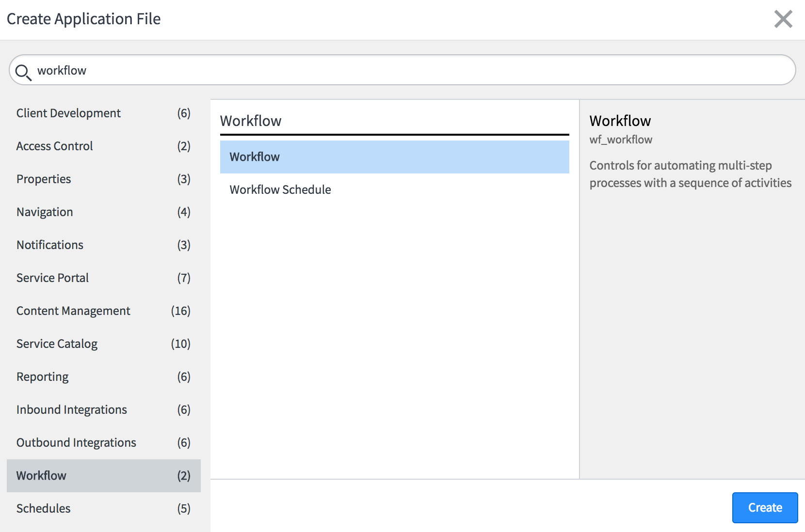The width and height of the screenshot is (805, 532).
Task: Click the workflow search input field
Action: (x=412, y=70)
